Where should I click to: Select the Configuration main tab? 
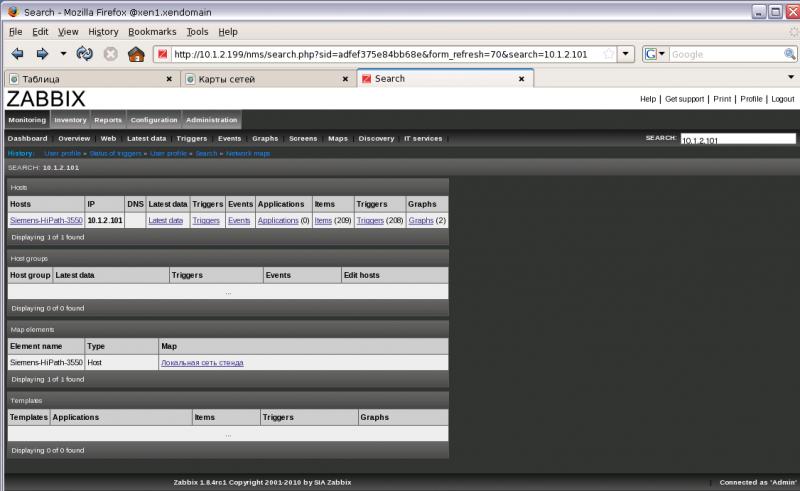click(154, 120)
